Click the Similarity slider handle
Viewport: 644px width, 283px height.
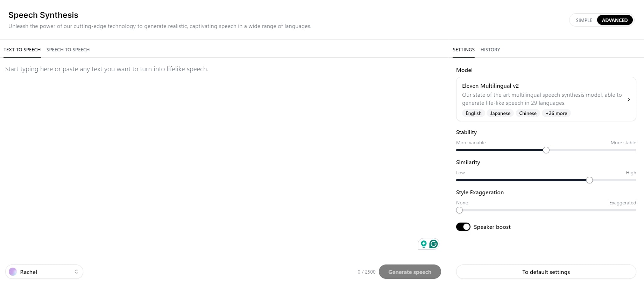point(589,180)
